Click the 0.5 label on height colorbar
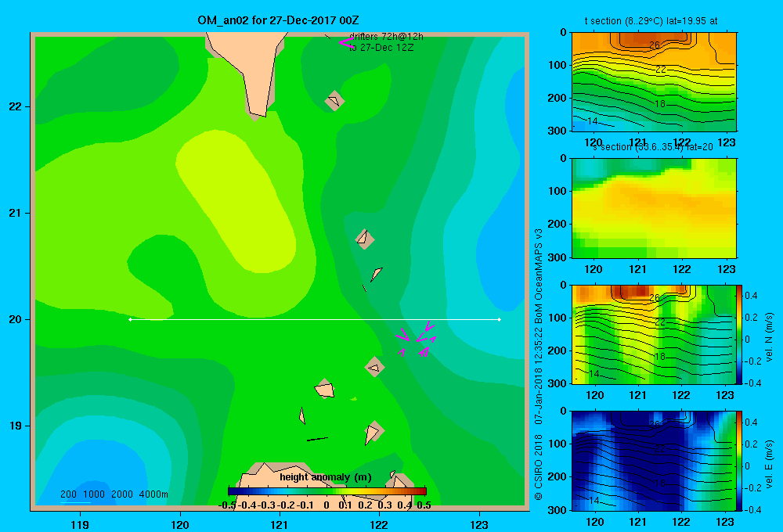The image size is (783, 532). click(424, 505)
